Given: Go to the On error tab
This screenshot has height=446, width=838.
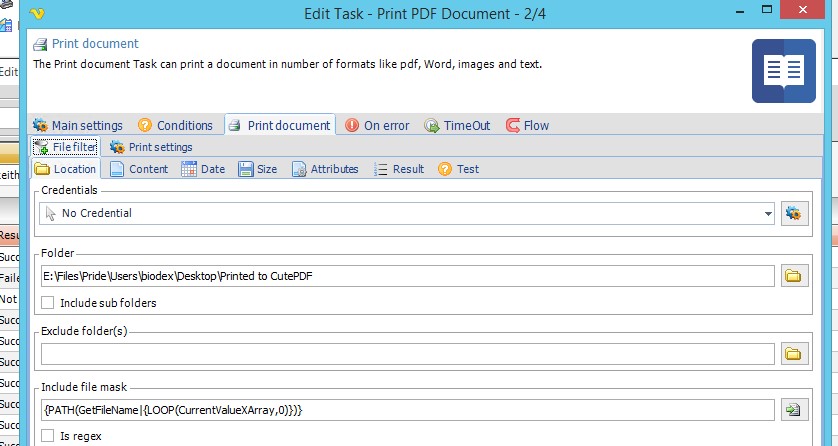Looking at the screenshot, I should pyautogui.click(x=377, y=125).
